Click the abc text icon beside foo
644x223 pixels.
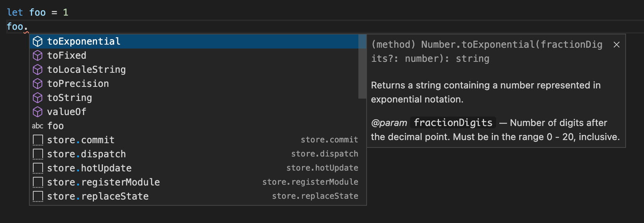click(38, 126)
